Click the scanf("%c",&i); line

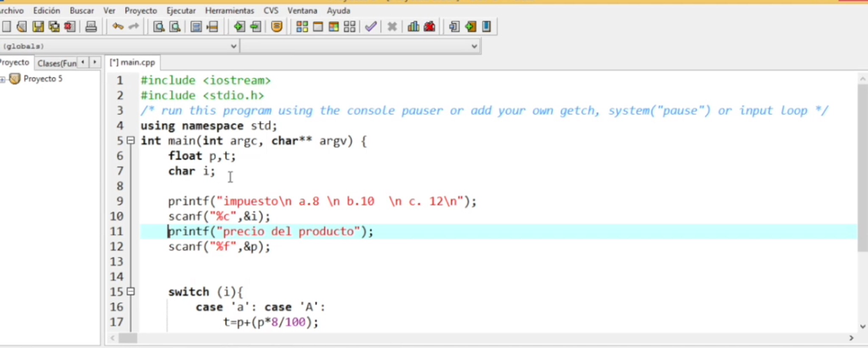(219, 217)
